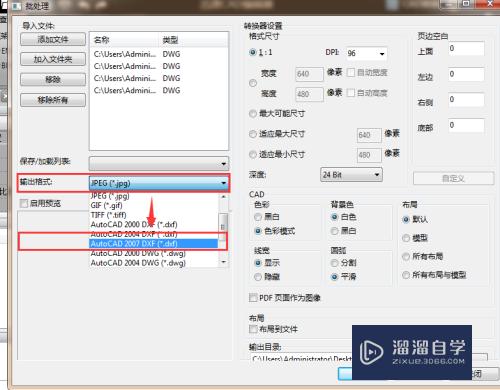Set background color to 白色
The image size is (500, 390).
(335, 217)
